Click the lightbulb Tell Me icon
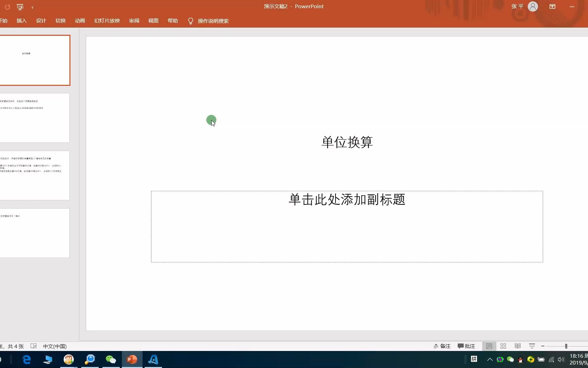This screenshot has height=368, width=588. pos(191,21)
